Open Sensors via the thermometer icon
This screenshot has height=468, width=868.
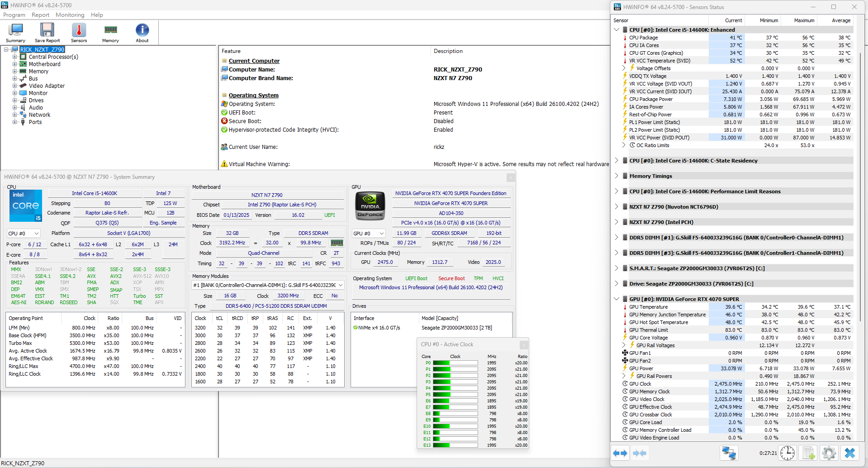point(79,33)
